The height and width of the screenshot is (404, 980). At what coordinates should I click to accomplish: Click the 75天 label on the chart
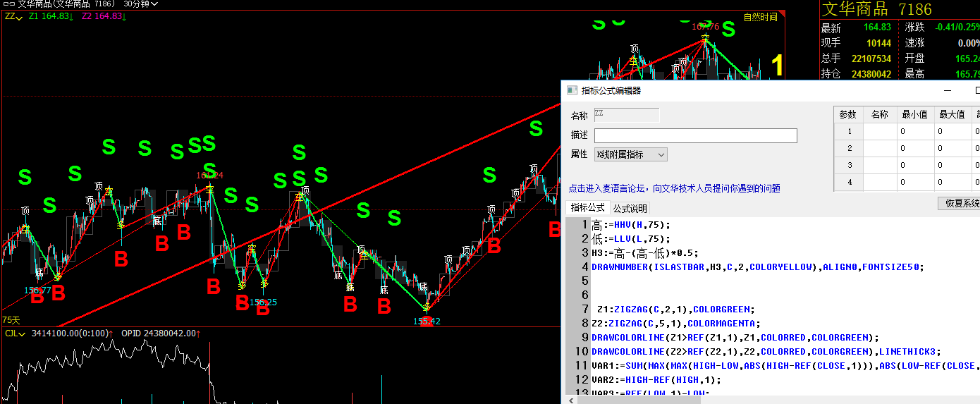point(11,319)
